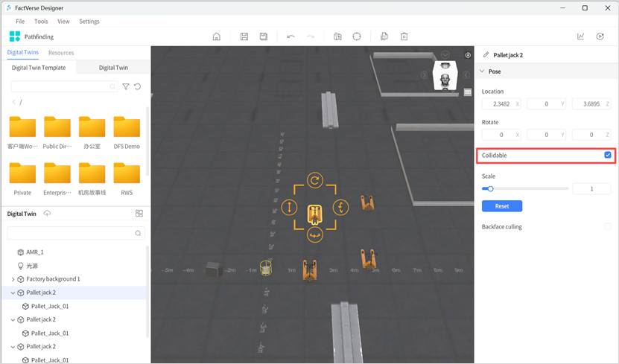Viewport: 619px width, 364px height.
Task: Collapse the highlighted Pallet jack 2 node
Action: [x=13, y=293]
